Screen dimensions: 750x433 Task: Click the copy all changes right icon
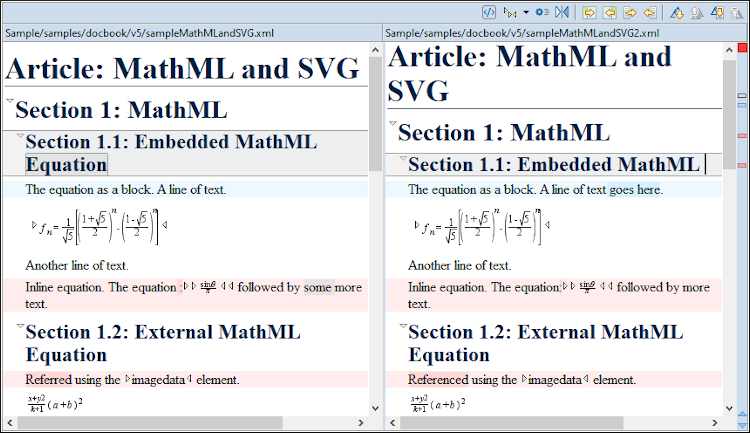[x=630, y=13]
